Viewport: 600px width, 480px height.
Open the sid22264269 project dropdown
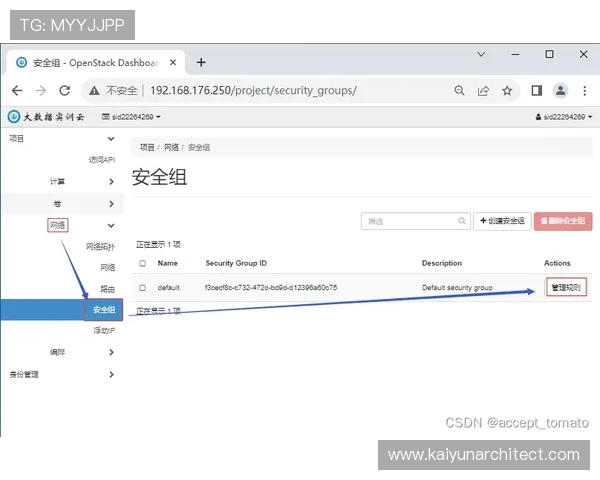point(131,117)
